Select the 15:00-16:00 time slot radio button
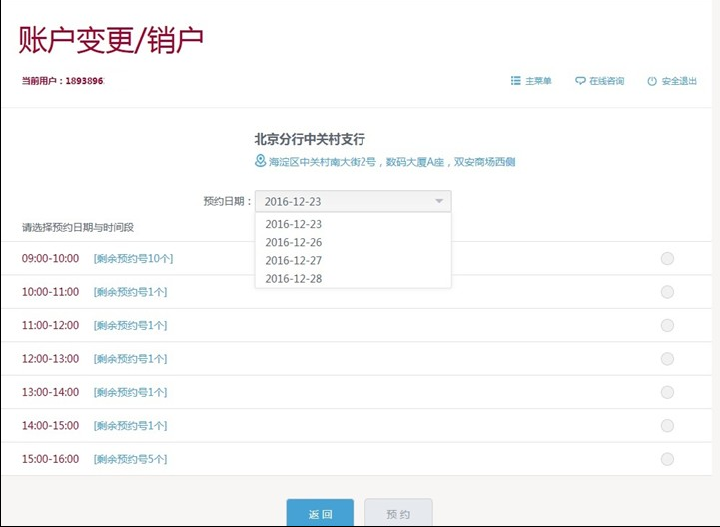This screenshot has height=527, width=720. pyautogui.click(x=667, y=459)
